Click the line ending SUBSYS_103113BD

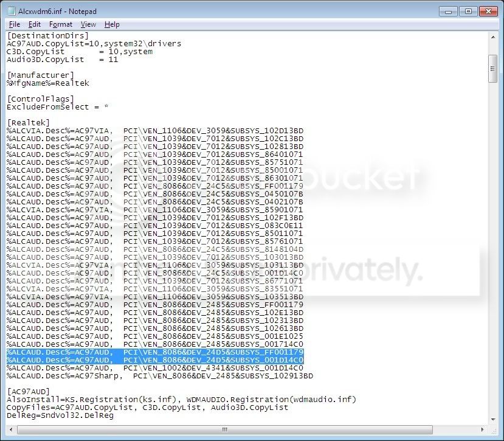155,265
